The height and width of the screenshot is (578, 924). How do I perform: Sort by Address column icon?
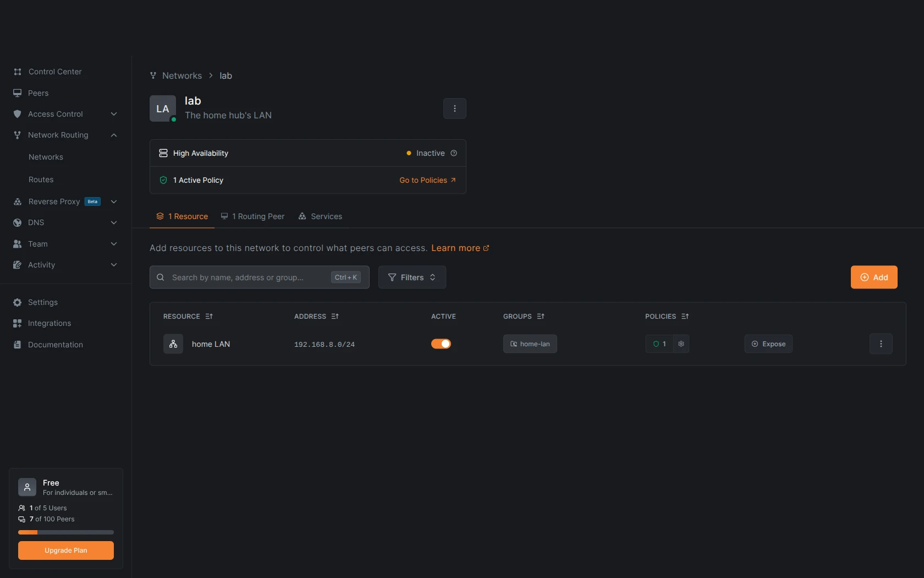[x=335, y=317]
